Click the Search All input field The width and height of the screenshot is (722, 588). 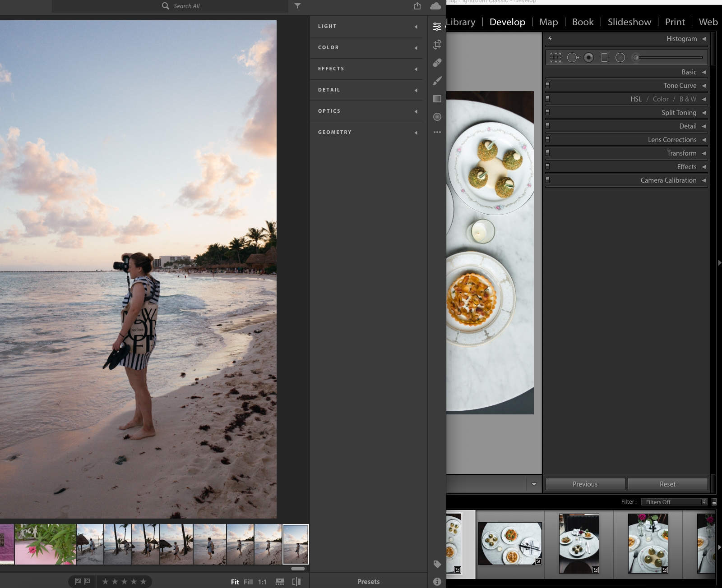point(170,6)
